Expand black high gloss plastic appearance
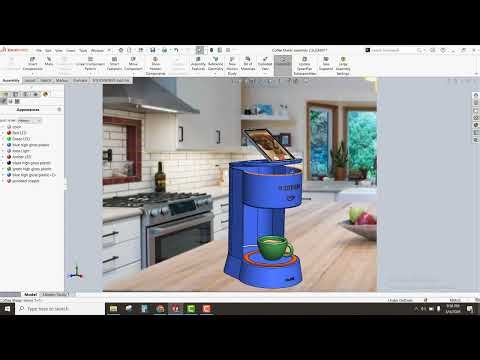This screenshot has height=360, width=480. [3, 163]
